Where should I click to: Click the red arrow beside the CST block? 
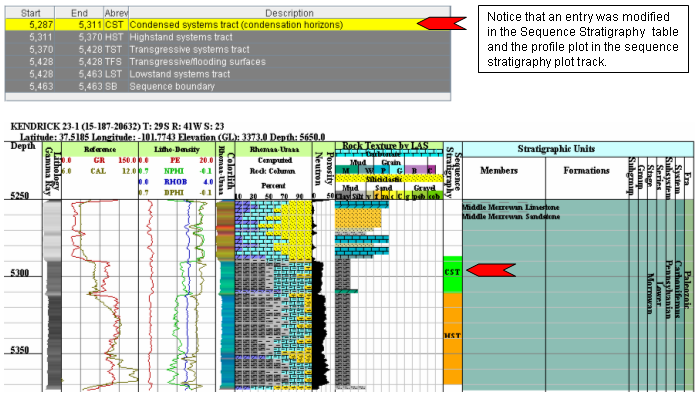[x=491, y=270]
